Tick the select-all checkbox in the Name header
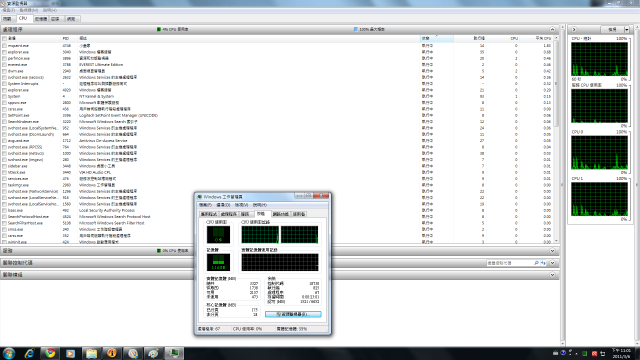The width and height of the screenshot is (640, 360). tap(4, 38)
